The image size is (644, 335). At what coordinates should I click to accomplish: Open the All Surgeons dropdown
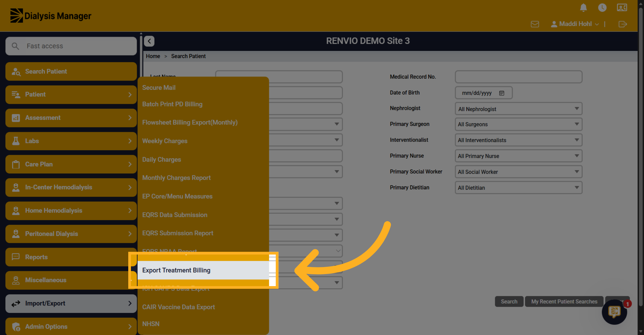click(x=518, y=124)
